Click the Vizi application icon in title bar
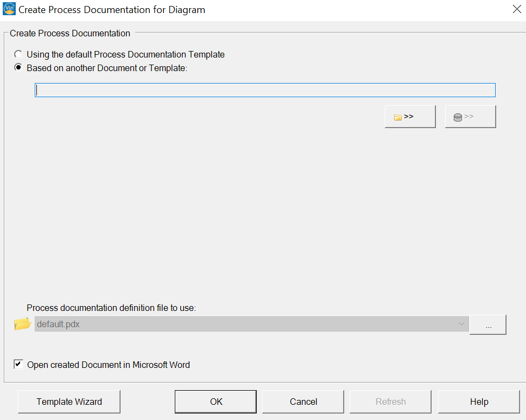526x420 pixels. 9,9
